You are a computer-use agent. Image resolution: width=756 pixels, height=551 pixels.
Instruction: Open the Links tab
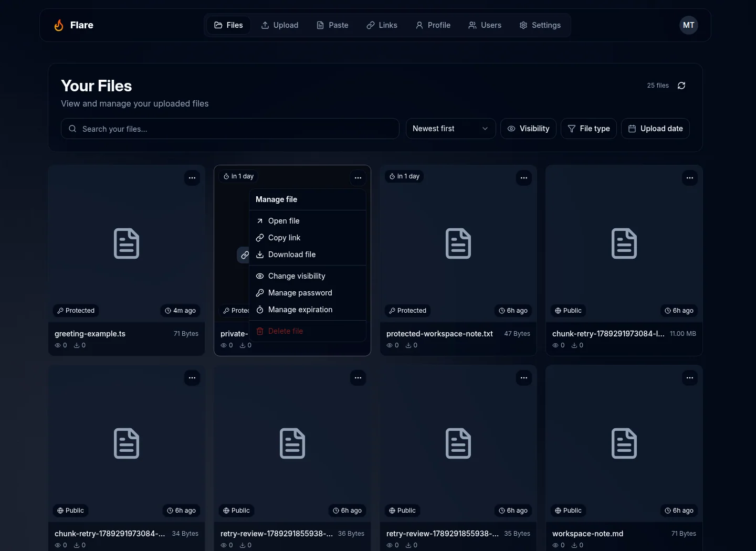click(382, 25)
